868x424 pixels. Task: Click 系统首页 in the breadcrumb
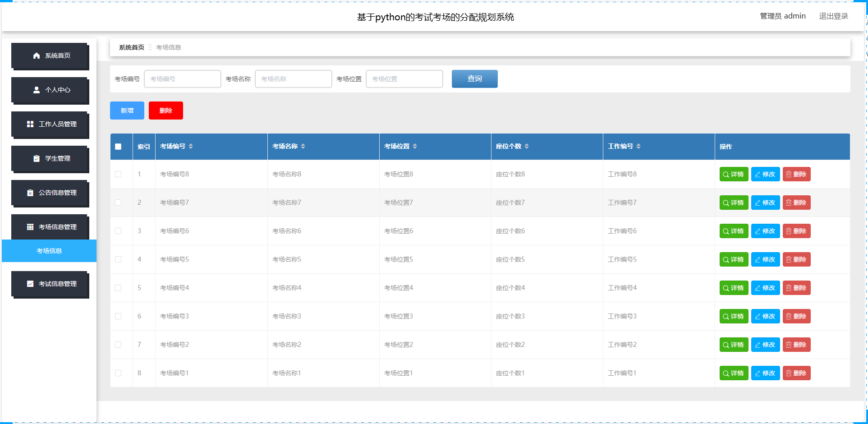[x=132, y=47]
